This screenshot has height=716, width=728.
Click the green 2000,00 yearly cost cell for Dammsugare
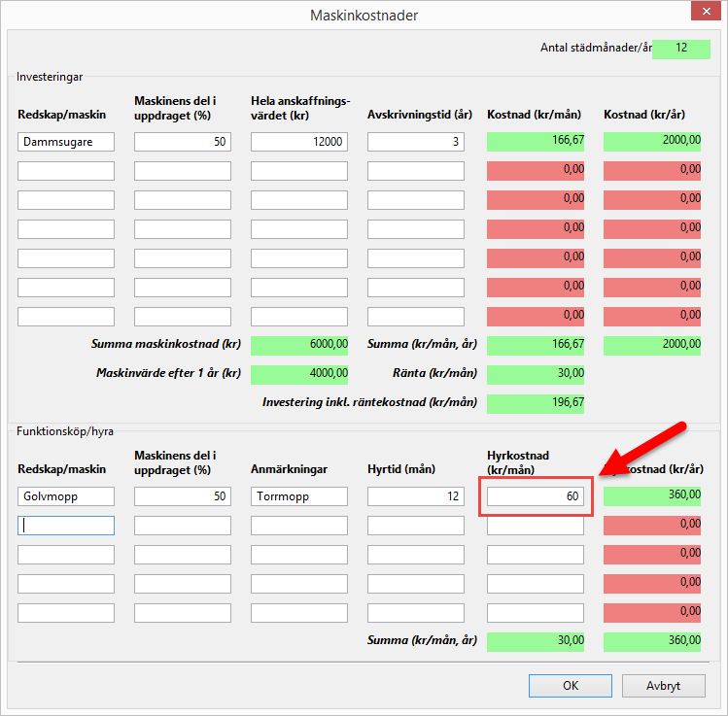click(x=652, y=142)
